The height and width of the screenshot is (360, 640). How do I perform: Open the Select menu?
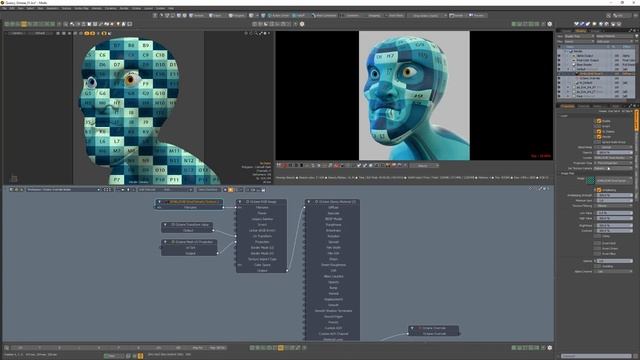pos(31,8)
